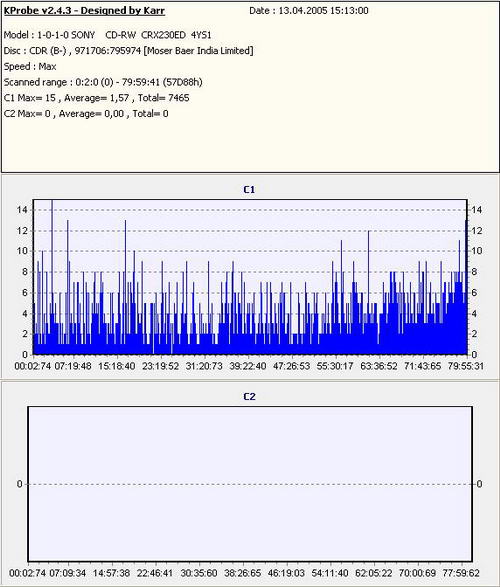Viewport: 500px width, 587px height.
Task: Select the Model SONY CD-RW line
Action: coord(107,35)
